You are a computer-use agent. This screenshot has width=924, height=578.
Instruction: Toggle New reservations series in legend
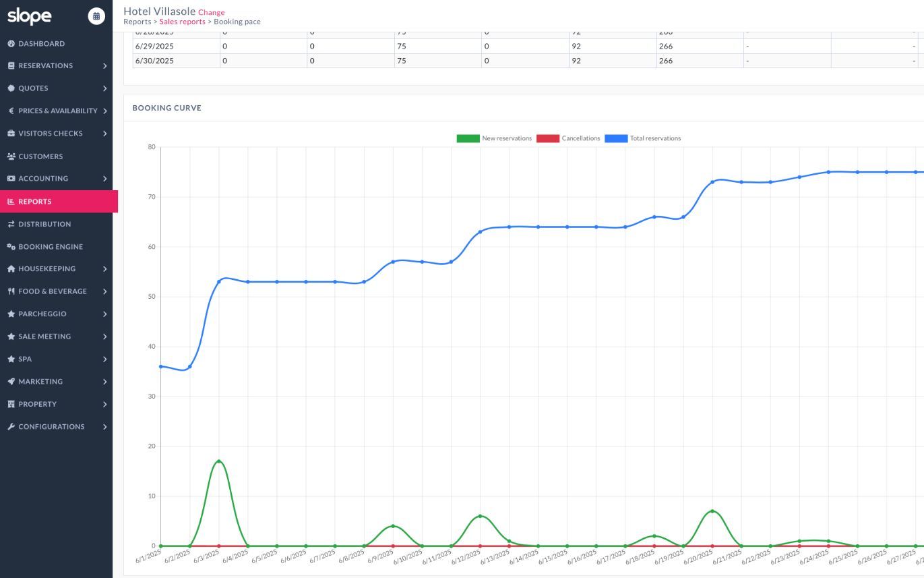506,138
